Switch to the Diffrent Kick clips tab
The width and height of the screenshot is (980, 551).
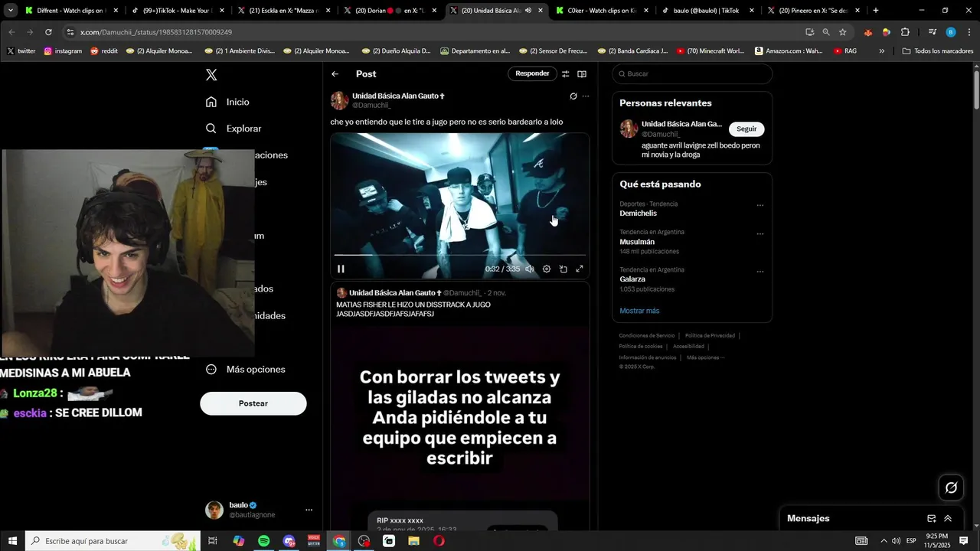(72, 11)
